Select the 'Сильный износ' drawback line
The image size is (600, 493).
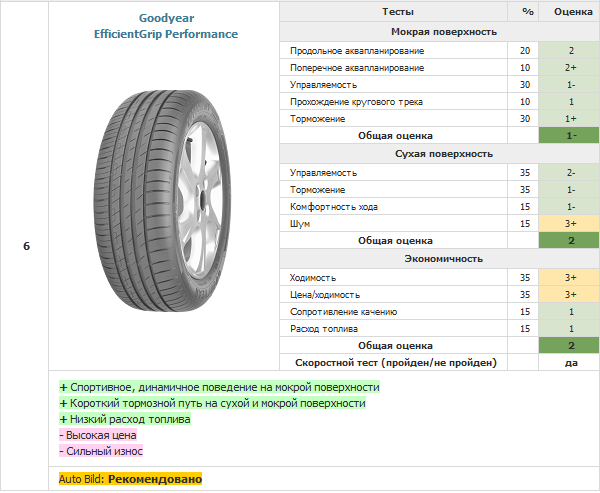point(101,451)
